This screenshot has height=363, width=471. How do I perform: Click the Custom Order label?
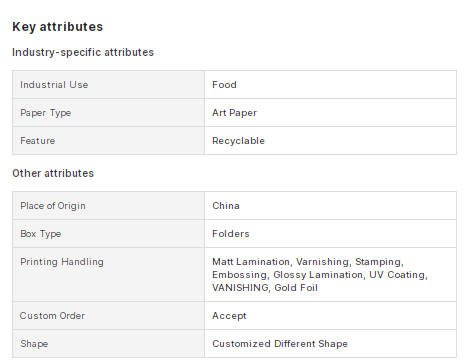[52, 316]
